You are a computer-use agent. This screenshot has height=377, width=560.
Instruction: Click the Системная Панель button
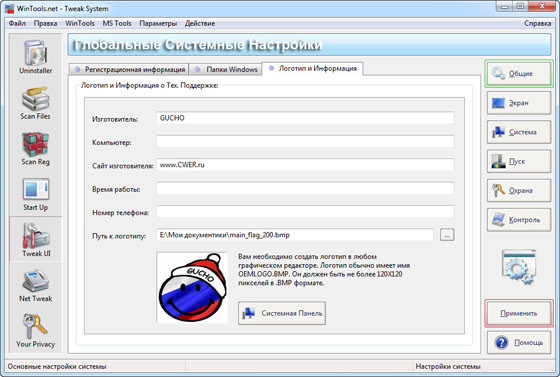click(282, 313)
